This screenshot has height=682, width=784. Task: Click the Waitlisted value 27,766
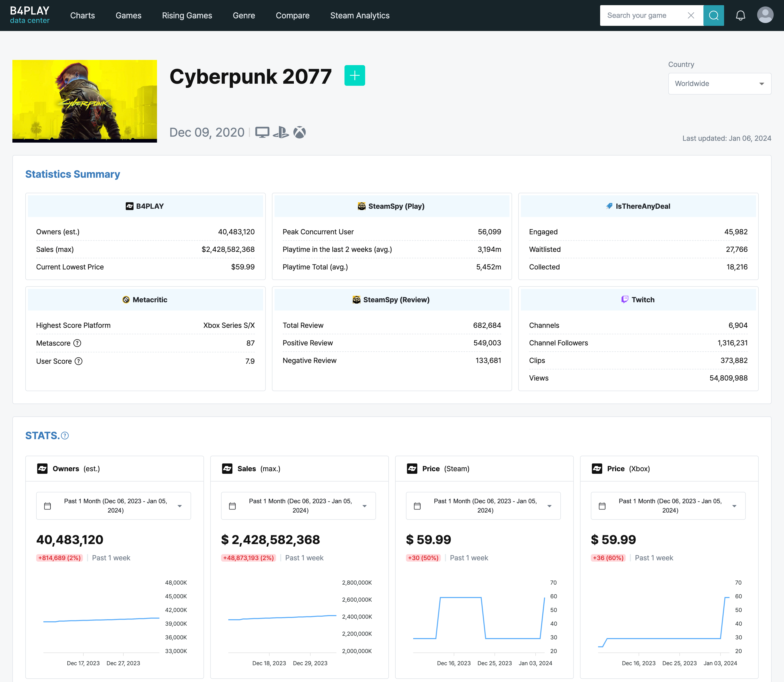[x=736, y=249]
